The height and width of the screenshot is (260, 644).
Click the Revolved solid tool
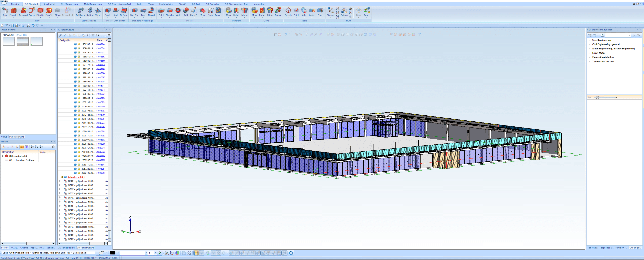(23, 12)
